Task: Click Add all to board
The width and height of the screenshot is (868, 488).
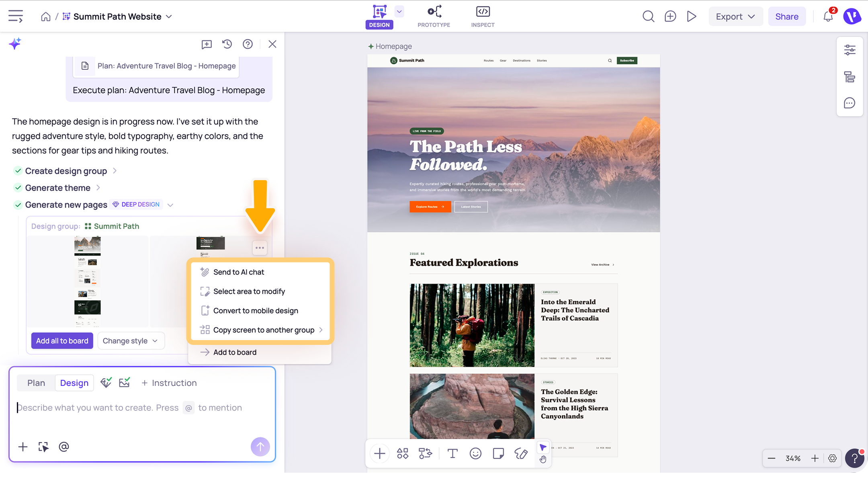Action: pos(62,341)
